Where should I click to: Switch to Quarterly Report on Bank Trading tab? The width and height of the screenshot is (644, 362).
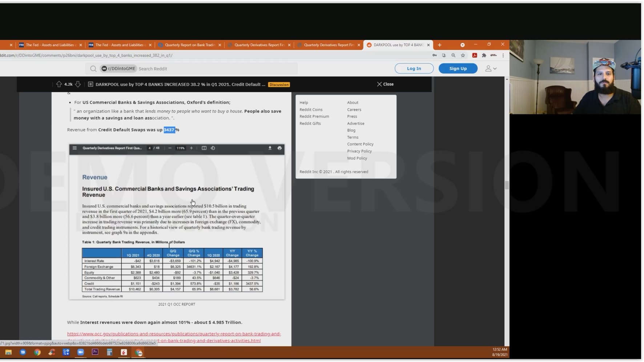pyautogui.click(x=190, y=45)
